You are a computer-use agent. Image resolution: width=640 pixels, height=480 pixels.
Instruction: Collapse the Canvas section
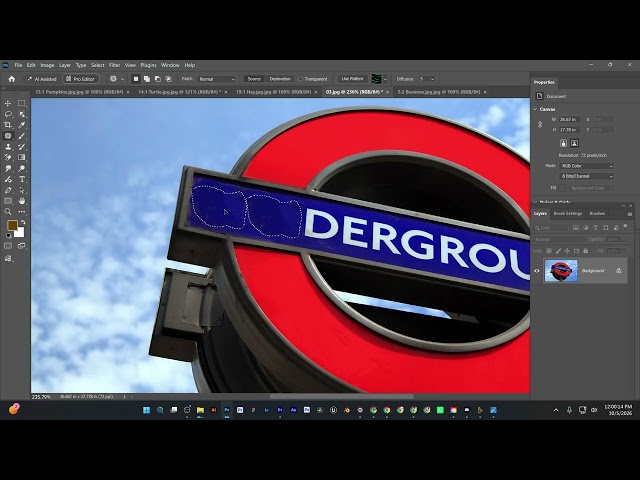tap(536, 109)
